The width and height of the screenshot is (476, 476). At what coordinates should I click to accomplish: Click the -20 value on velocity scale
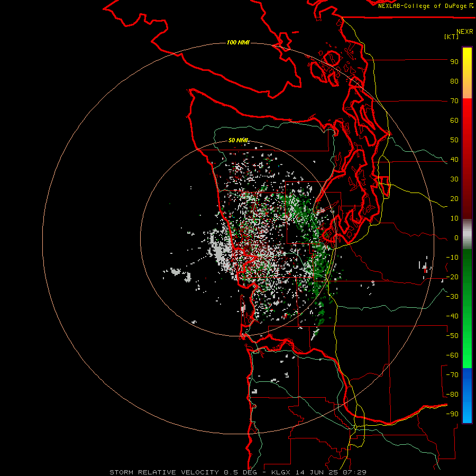(x=452, y=277)
